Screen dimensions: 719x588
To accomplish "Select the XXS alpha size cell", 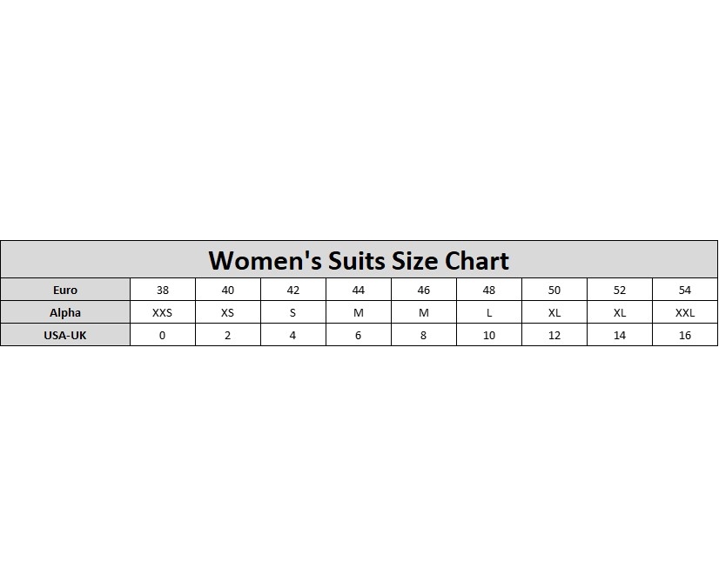I will [163, 313].
